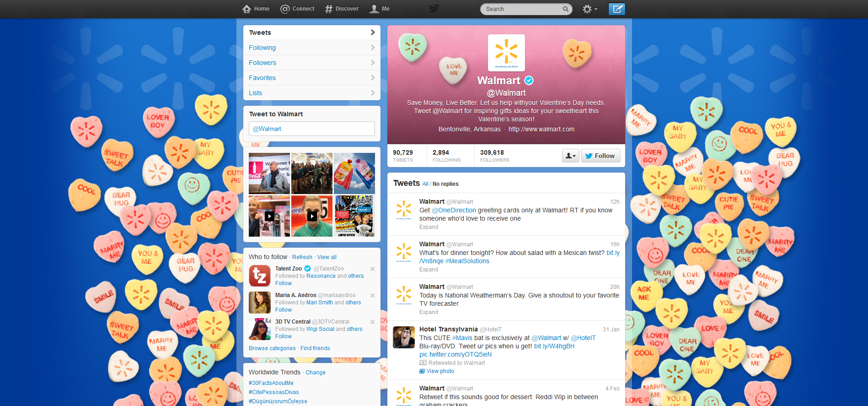
Task: Click the chevron next to Followers
Action: click(x=373, y=63)
